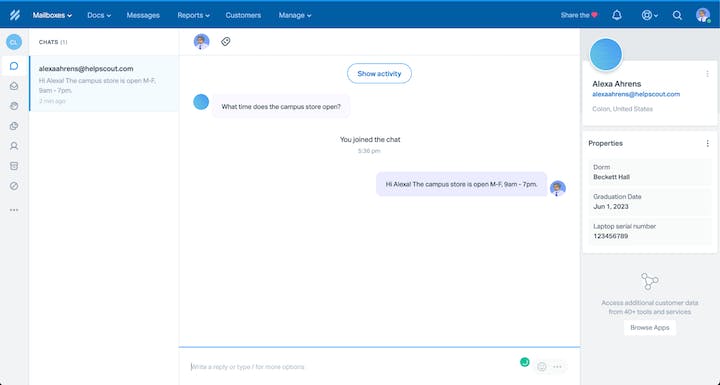Click the Show activity button
This screenshot has height=385, width=720.
(379, 74)
